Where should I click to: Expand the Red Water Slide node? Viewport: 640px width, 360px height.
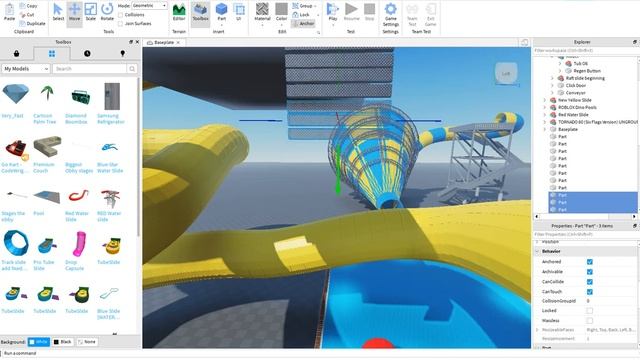(x=544, y=115)
